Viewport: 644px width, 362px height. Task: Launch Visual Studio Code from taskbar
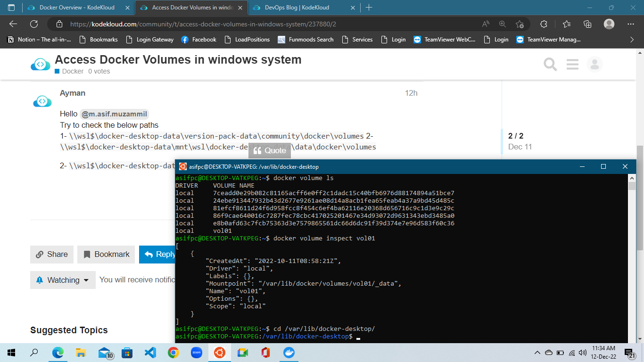click(x=150, y=353)
